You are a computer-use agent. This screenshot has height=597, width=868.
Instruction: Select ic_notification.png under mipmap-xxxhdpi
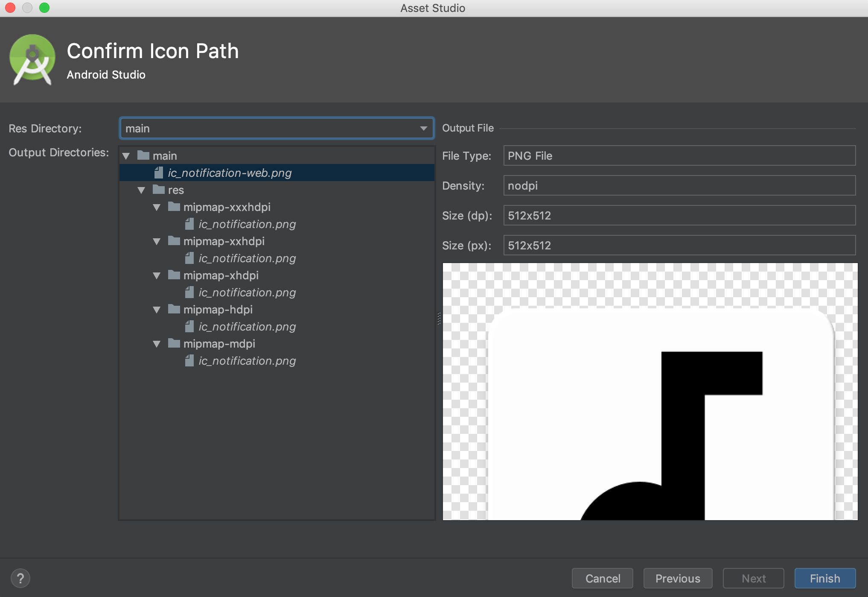tap(247, 224)
